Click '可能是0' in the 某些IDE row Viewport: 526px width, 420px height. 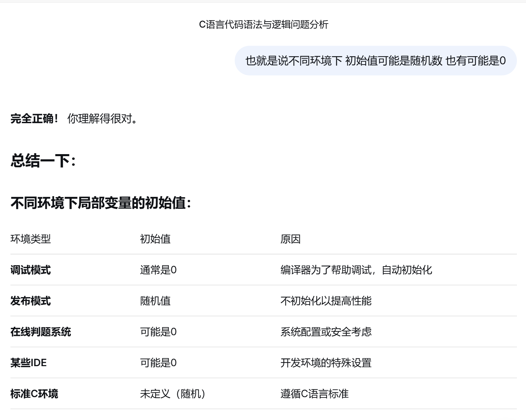[x=158, y=363]
